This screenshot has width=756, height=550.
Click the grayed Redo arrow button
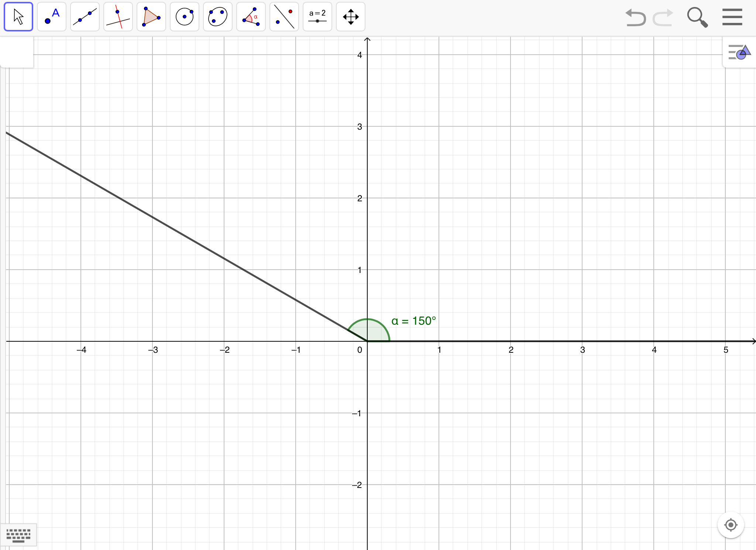[663, 17]
